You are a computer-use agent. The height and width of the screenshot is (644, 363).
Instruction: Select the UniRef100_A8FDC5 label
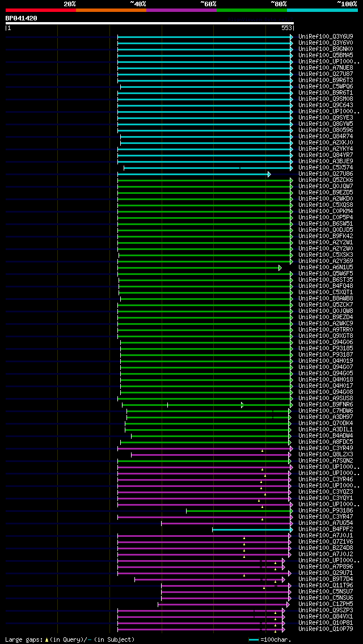coord(326,442)
